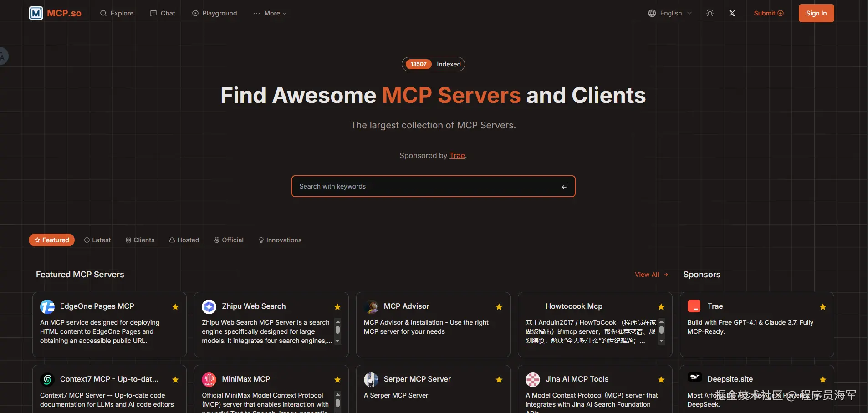Click the EdgeOne Pages MCP icon
This screenshot has height=413, width=868.
click(47, 307)
